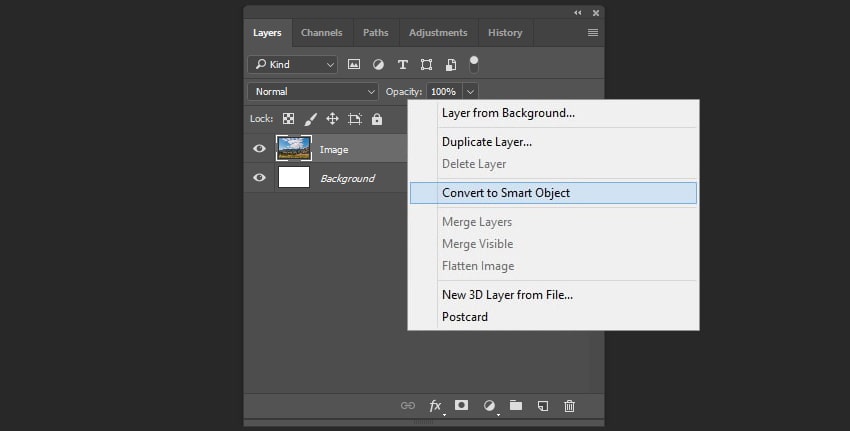Toggle visibility of the Background layer
The height and width of the screenshot is (431, 850).
pos(259,178)
